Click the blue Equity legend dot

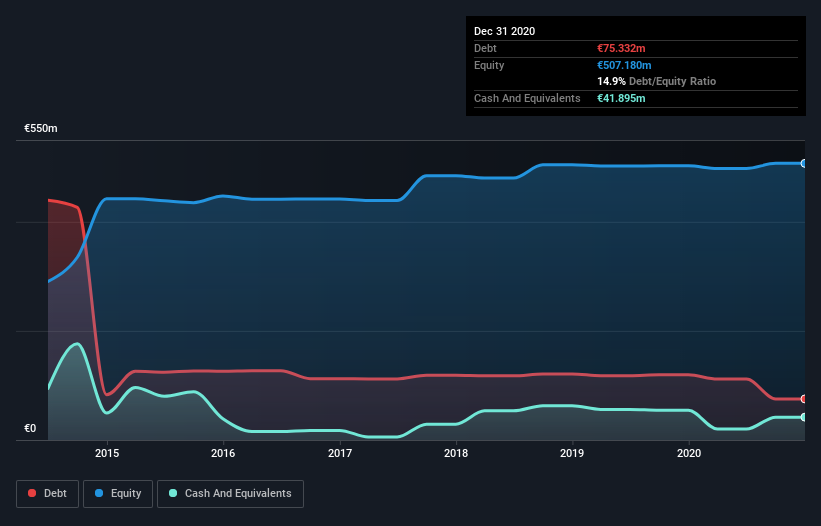pos(99,493)
